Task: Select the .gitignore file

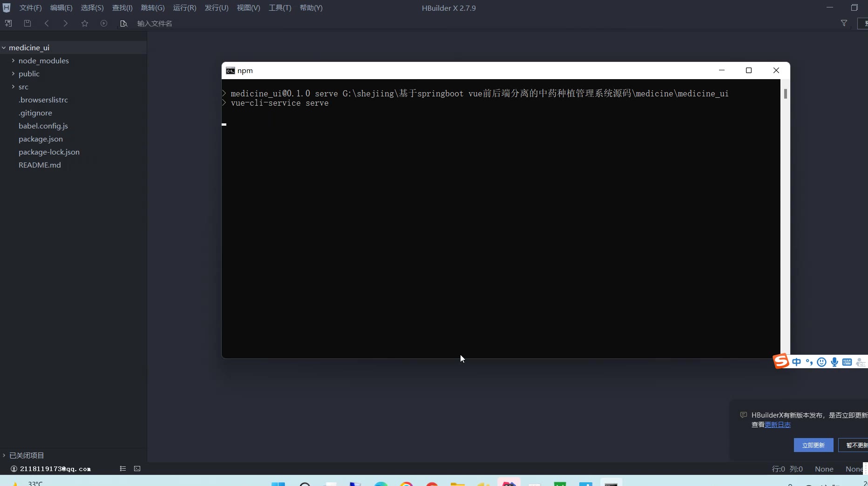Action: pyautogui.click(x=35, y=113)
